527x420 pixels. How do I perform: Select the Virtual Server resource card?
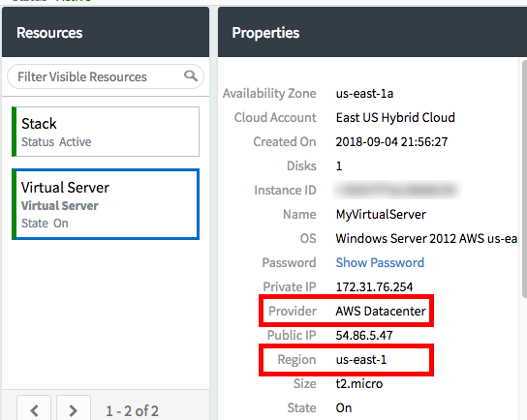106,204
